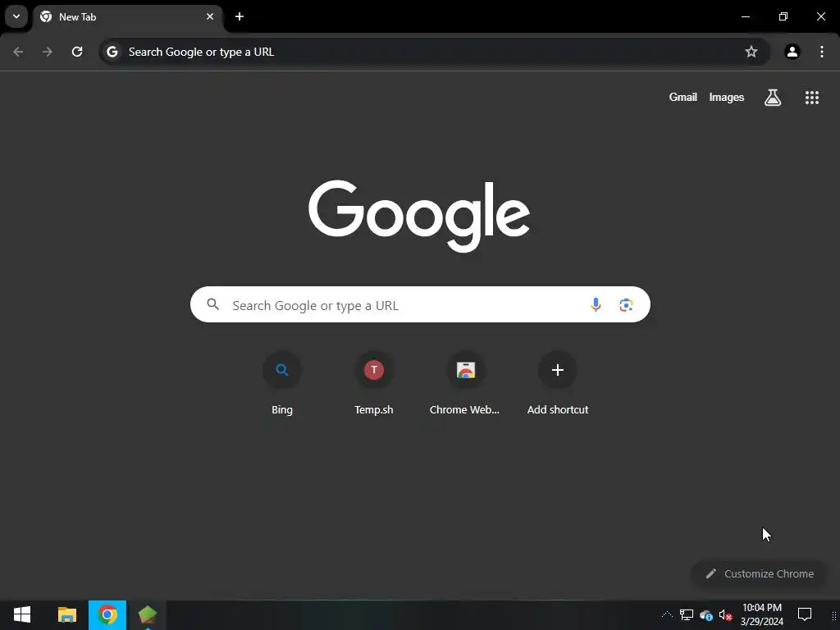This screenshot has height=630, width=840.
Task: Select the New Tab tab
Action: (127, 17)
